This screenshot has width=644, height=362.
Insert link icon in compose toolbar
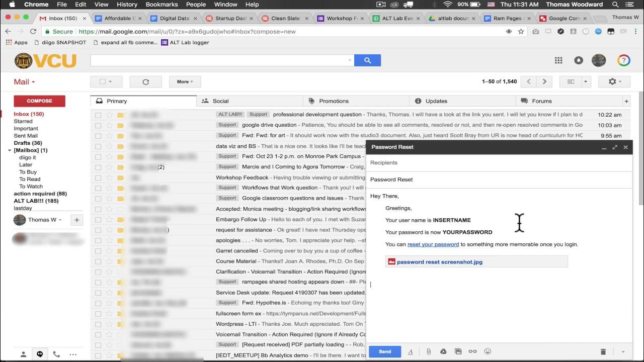click(472, 351)
